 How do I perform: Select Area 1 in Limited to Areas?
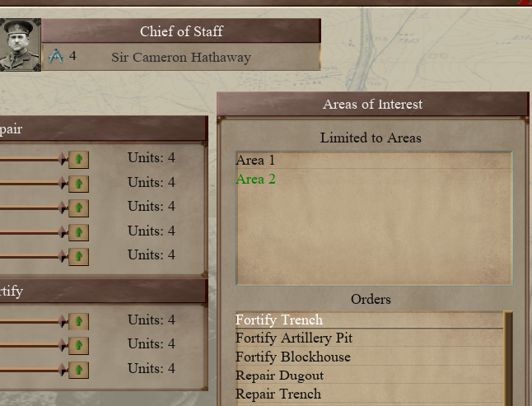(x=255, y=161)
